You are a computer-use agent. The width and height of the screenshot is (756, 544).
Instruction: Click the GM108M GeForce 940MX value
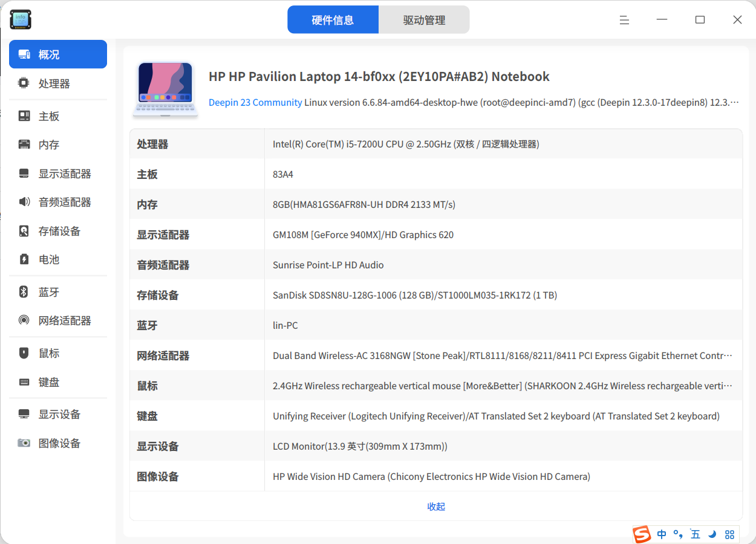pos(363,235)
